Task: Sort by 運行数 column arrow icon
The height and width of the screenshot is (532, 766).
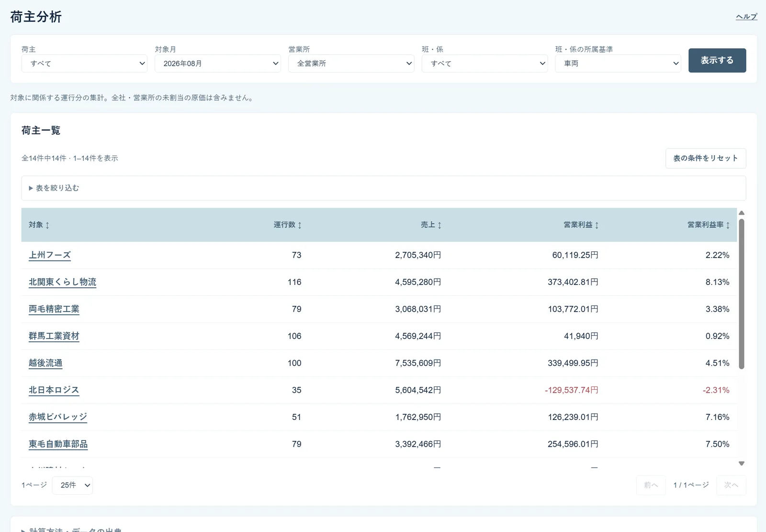Action: (x=300, y=225)
